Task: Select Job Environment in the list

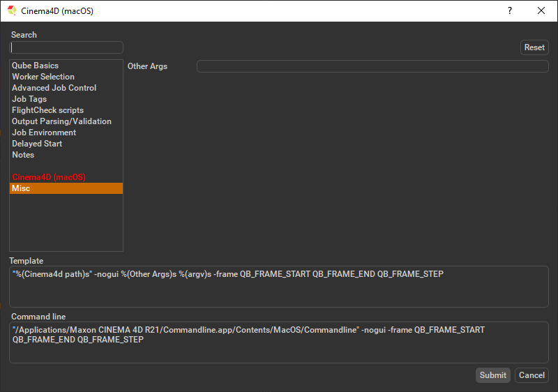Action: (x=44, y=133)
